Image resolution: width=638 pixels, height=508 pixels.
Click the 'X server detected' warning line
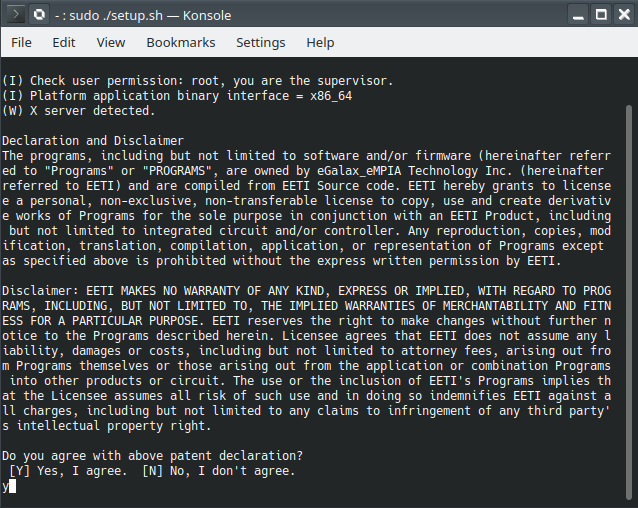click(x=78, y=111)
